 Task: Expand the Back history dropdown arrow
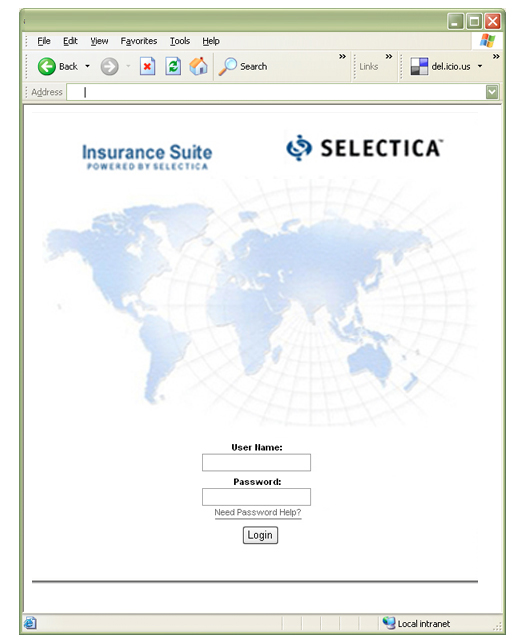pos(87,66)
